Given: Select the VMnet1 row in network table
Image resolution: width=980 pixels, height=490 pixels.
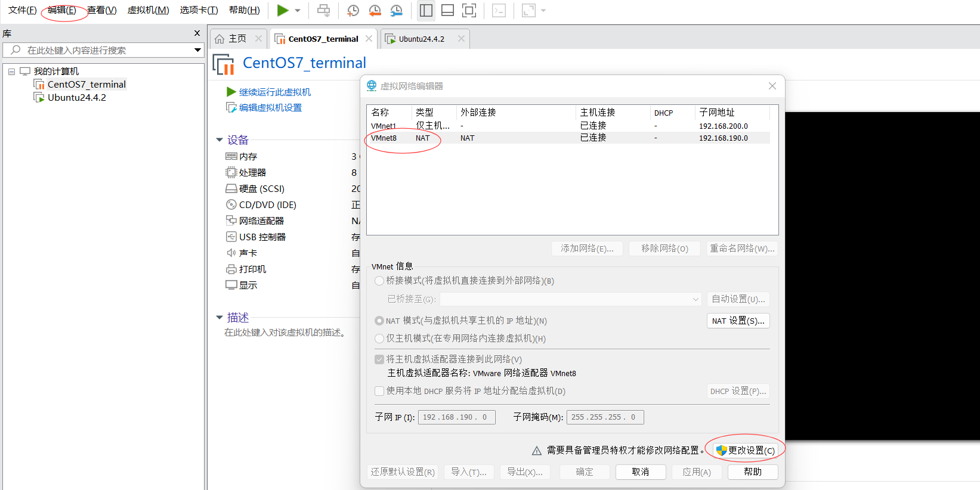Looking at the screenshot, I should point(568,126).
